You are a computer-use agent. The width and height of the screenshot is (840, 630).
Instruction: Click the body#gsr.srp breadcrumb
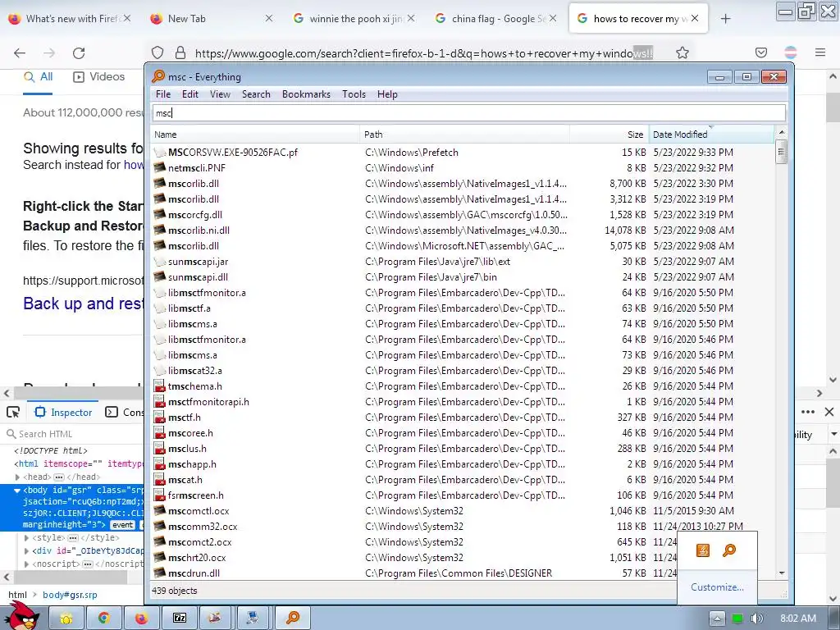point(70,595)
